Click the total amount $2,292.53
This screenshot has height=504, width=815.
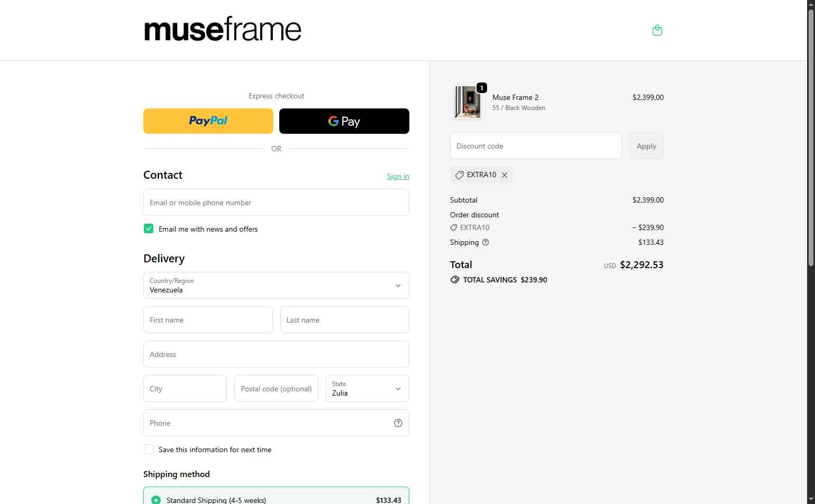(x=642, y=265)
